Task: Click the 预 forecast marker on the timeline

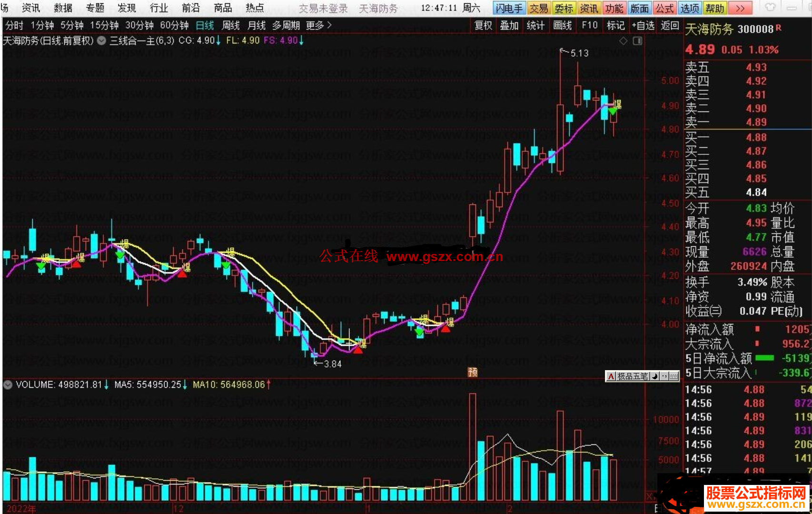Action: click(x=473, y=372)
